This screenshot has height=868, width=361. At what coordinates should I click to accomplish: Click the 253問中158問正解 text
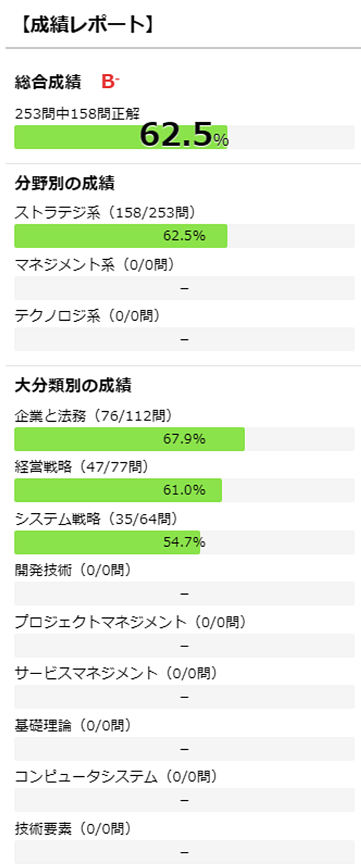tap(77, 113)
